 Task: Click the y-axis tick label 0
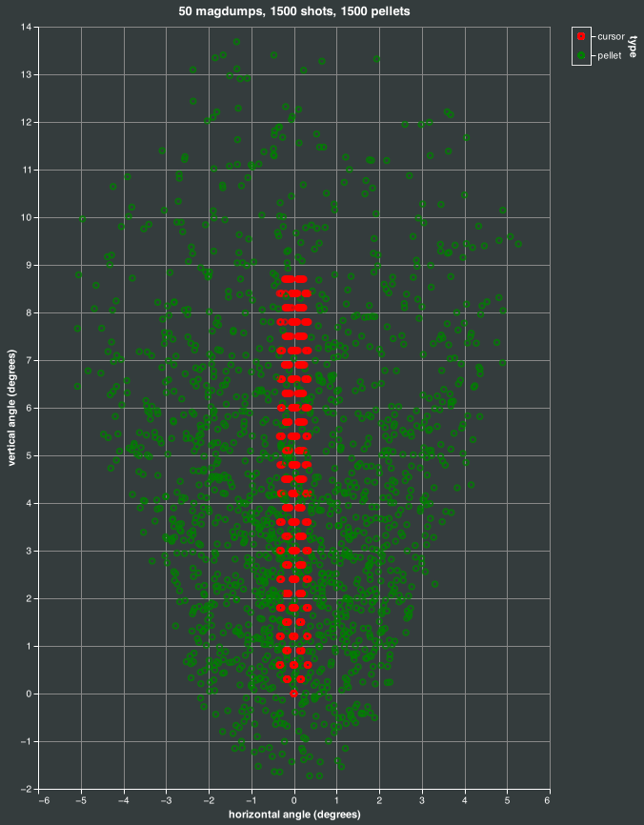pyautogui.click(x=30, y=694)
